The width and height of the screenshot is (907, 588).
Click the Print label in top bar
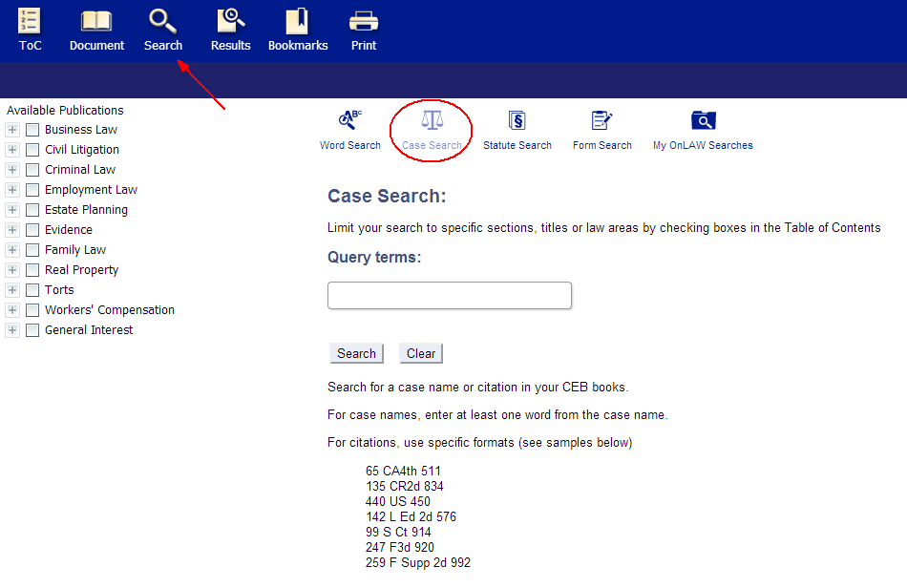364,45
